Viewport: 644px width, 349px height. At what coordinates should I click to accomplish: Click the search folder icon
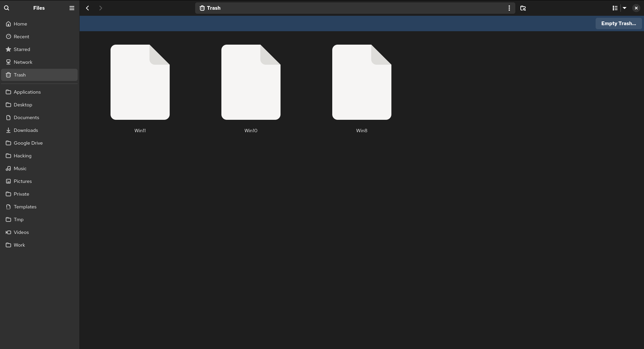[523, 8]
